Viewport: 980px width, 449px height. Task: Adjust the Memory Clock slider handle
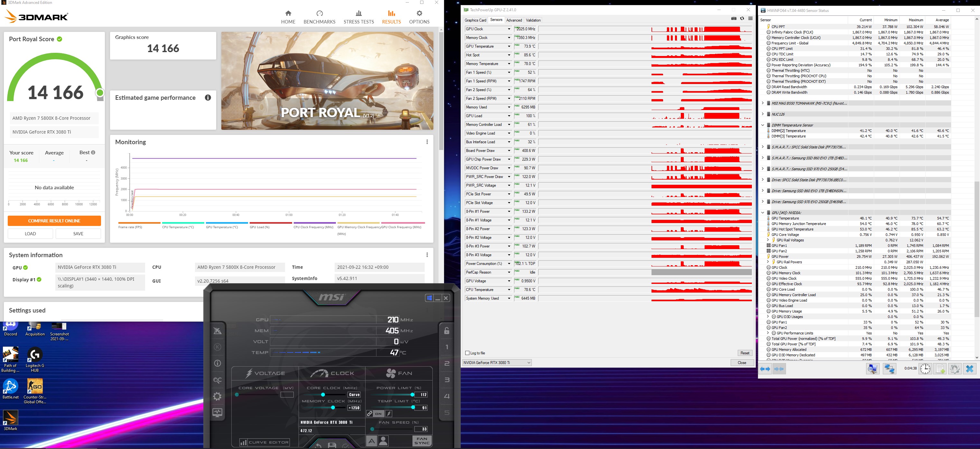click(x=333, y=407)
